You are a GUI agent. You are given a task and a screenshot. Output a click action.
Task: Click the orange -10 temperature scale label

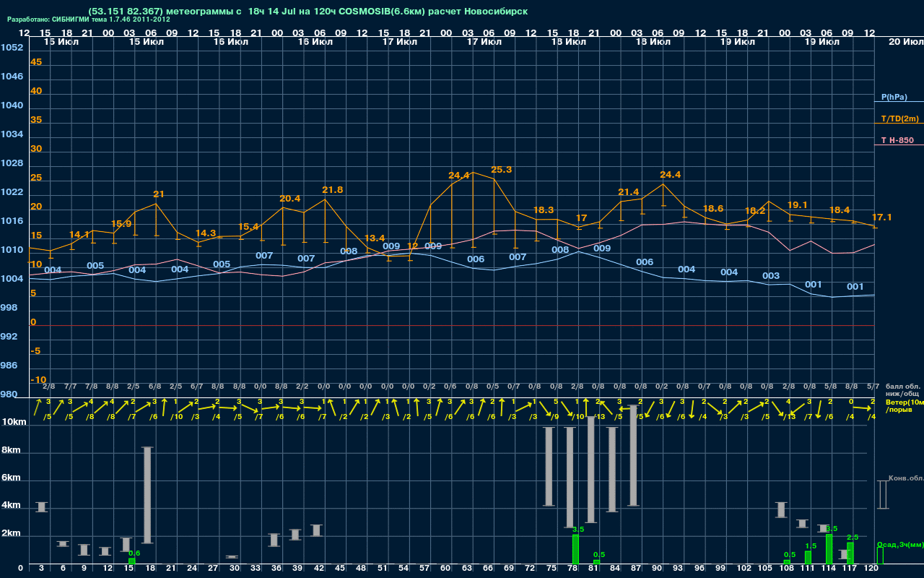38,380
